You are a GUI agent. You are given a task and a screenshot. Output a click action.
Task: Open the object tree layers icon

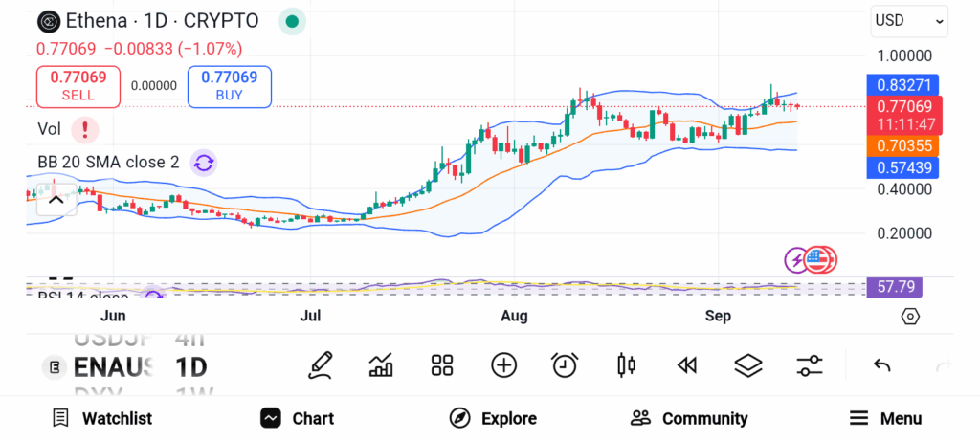[x=747, y=364]
